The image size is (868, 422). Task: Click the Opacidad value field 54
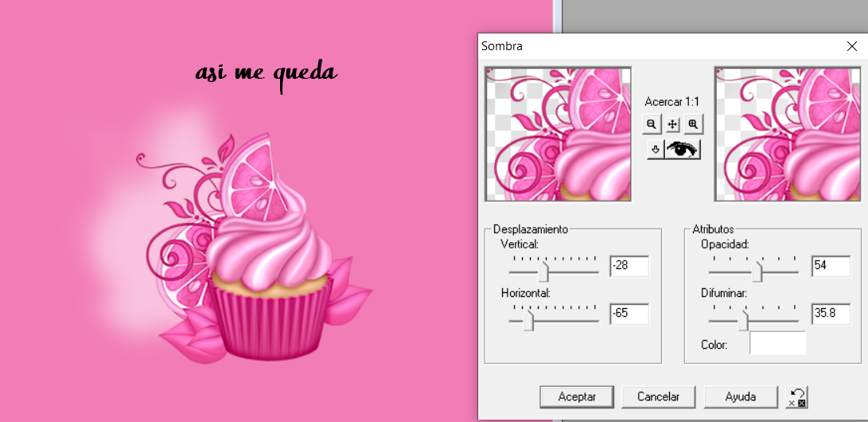click(x=831, y=267)
